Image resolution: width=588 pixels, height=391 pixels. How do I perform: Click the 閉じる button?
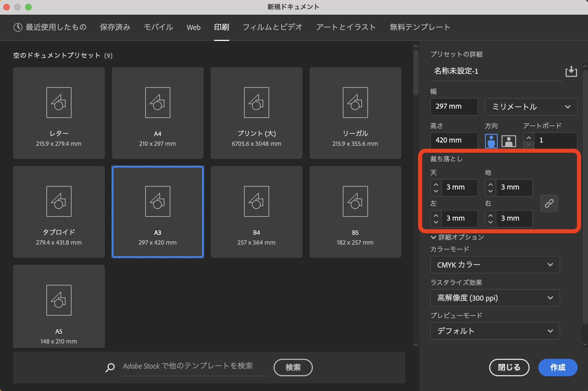509,368
